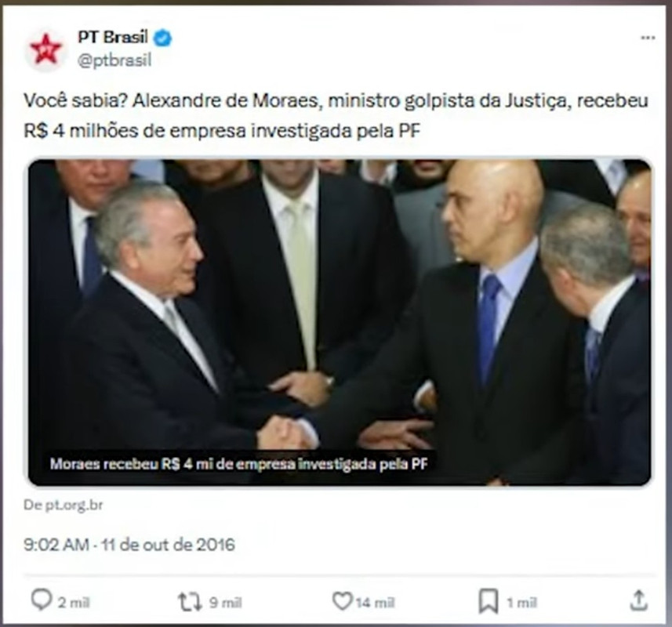Screen dimensions: 672x627
Task: Click the 1 mil bookmarks count
Action: point(521,603)
